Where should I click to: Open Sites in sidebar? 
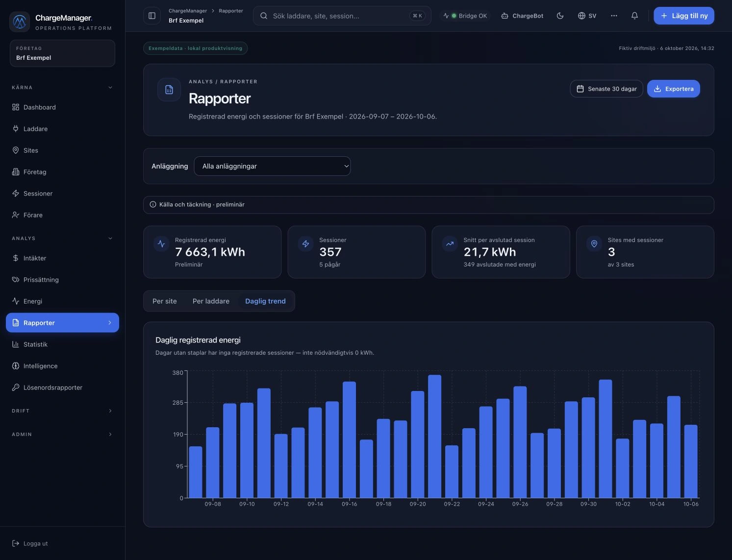click(62, 150)
